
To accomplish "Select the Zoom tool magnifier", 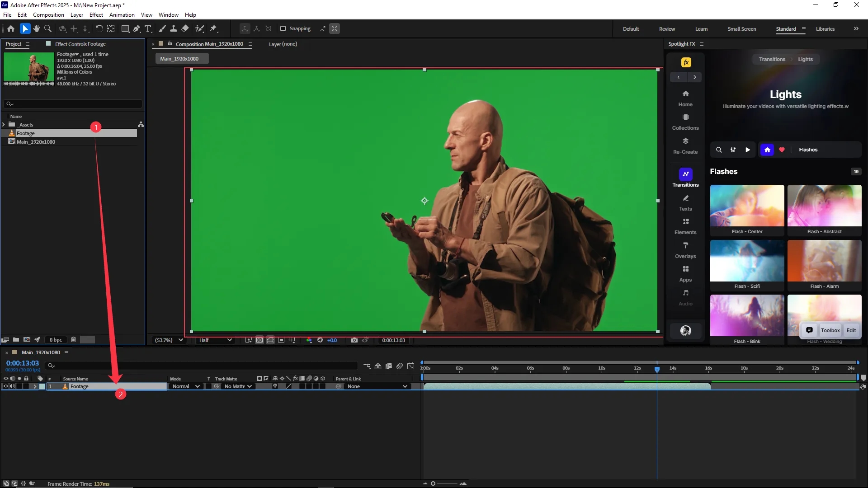I will (48, 28).
